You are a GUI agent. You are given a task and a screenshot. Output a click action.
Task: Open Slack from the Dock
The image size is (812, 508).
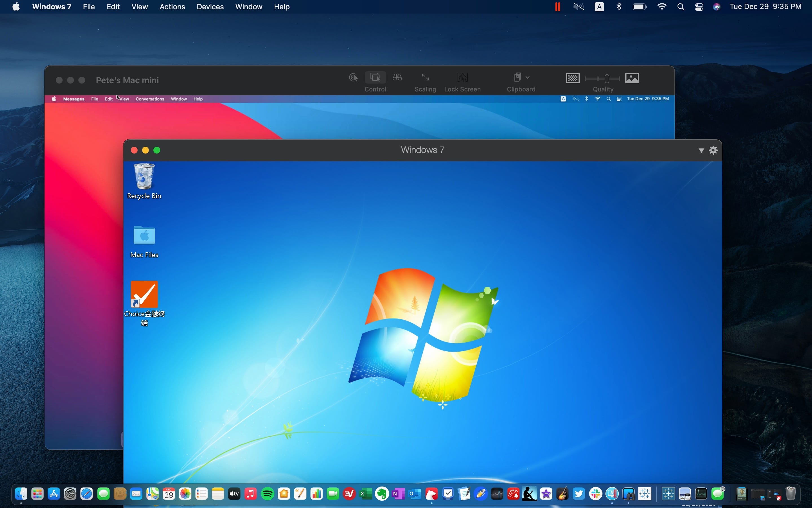click(595, 494)
